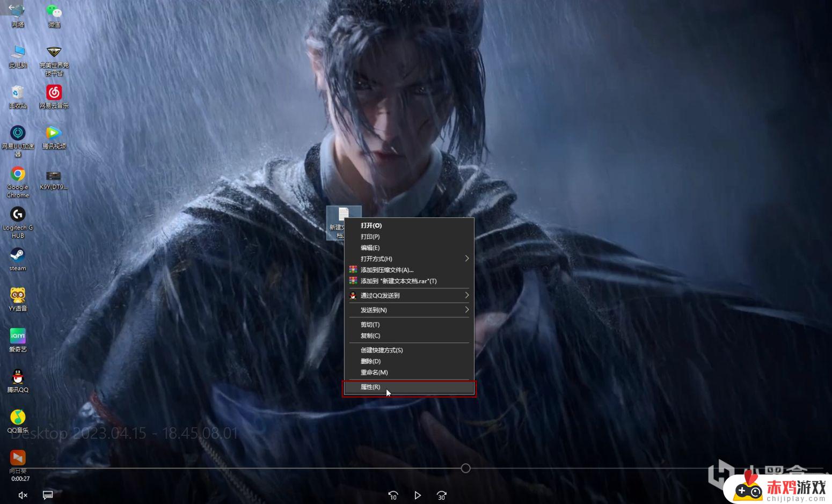Toggle the video captions button
The width and height of the screenshot is (832, 504).
click(x=48, y=495)
